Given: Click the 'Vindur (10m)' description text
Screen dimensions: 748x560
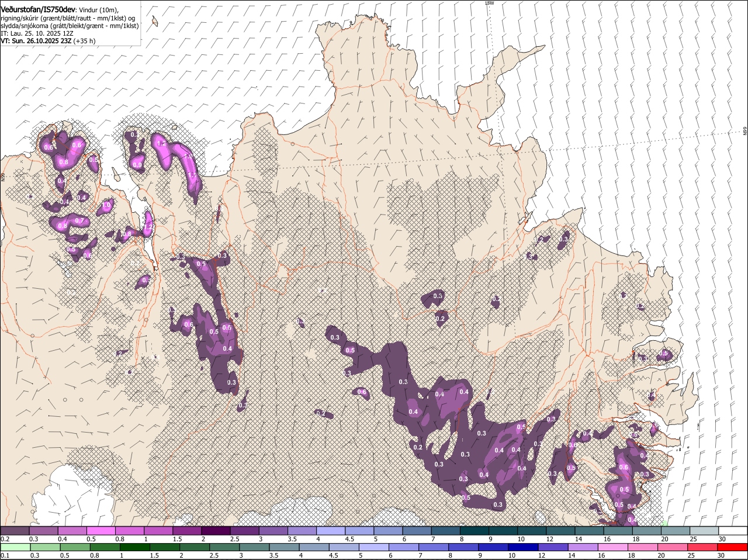Looking at the screenshot, I should (x=99, y=11).
